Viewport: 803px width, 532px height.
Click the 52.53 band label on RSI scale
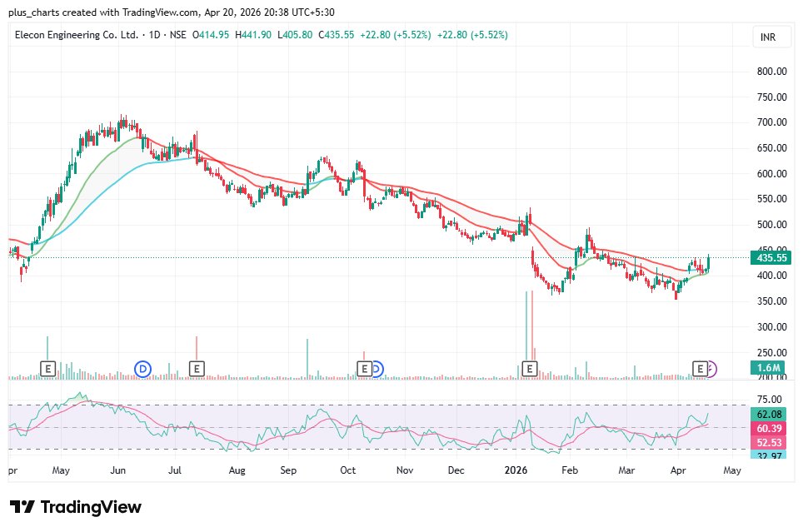[x=768, y=443]
